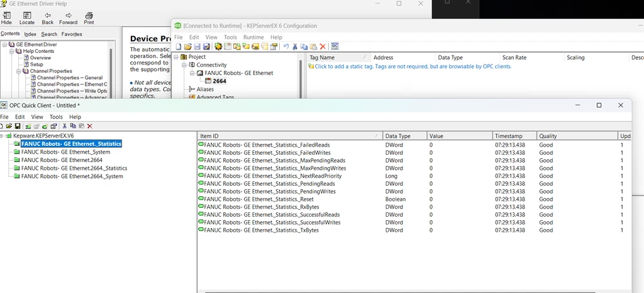The height and width of the screenshot is (293, 644).
Task: Select _Statistics._FailedReads item row
Action: (415, 145)
